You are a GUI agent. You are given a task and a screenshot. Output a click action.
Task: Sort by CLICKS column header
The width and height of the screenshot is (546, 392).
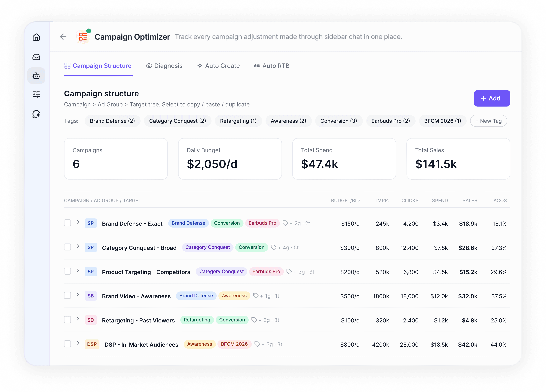point(410,201)
